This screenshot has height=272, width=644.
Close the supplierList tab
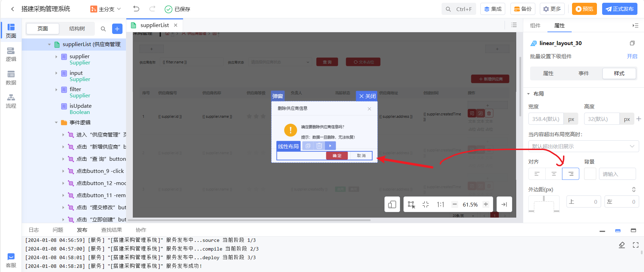(176, 25)
